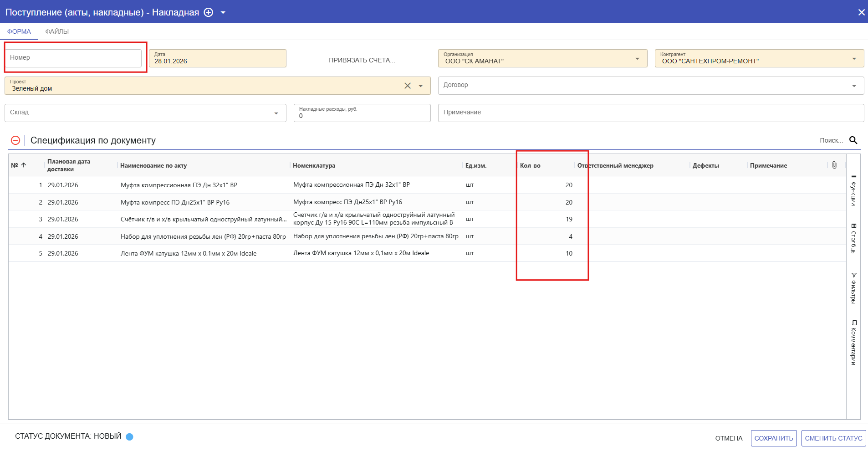Open the Функции side panel
Image resolution: width=868 pixels, height=451 pixels.
point(853,190)
